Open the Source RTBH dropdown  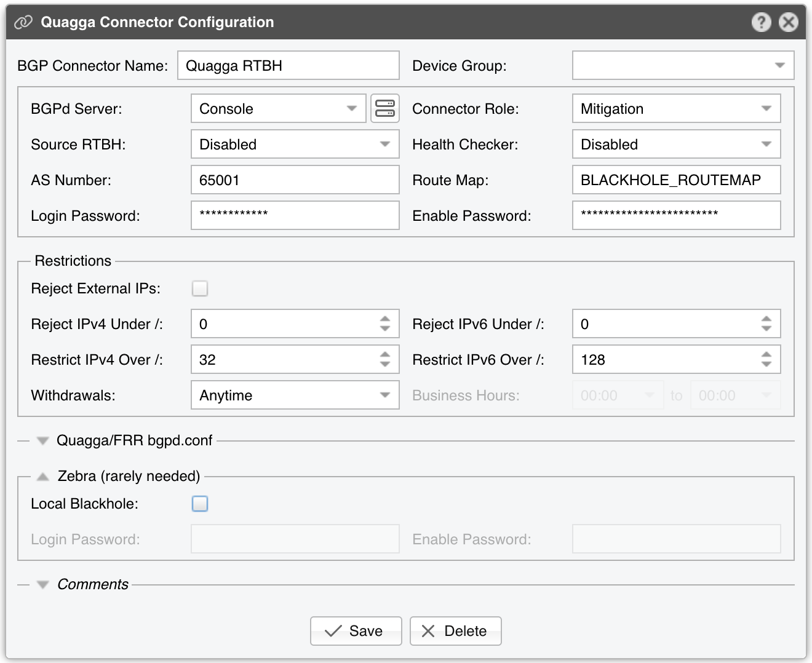pos(295,144)
